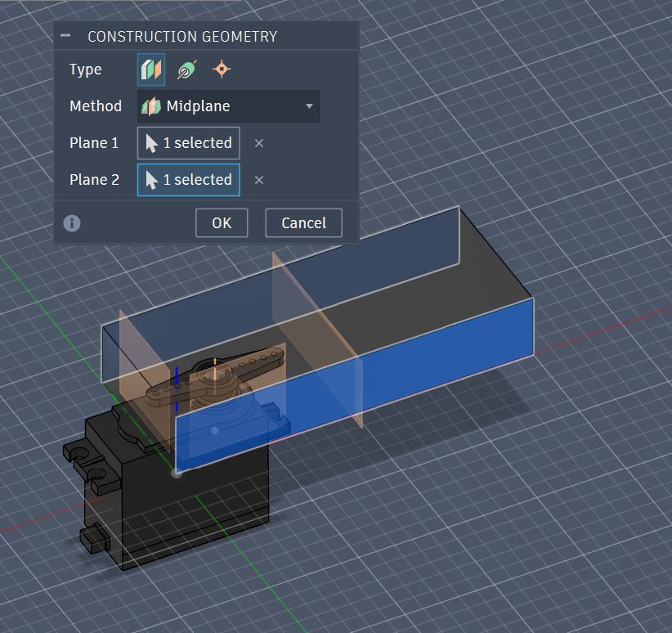672x633 pixels.
Task: Click the Midplane method icon
Action: coord(151,106)
